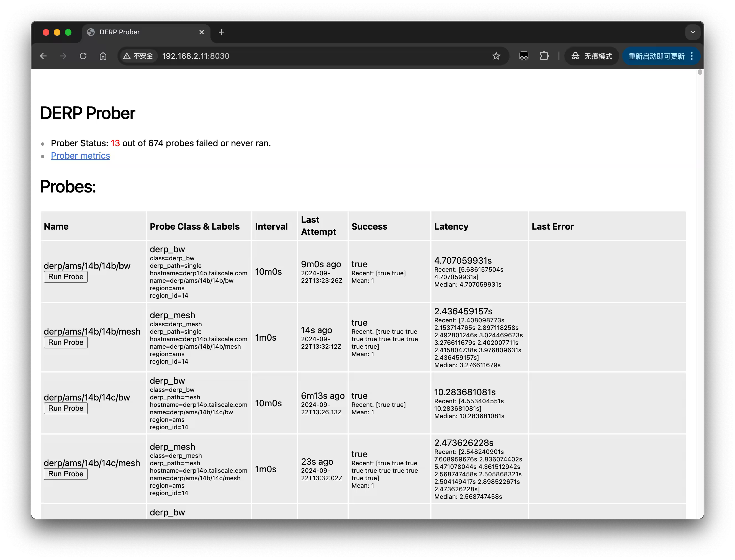Click the label name=derp/ams/14b/14b/bw
The width and height of the screenshot is (735, 560).
tap(191, 281)
